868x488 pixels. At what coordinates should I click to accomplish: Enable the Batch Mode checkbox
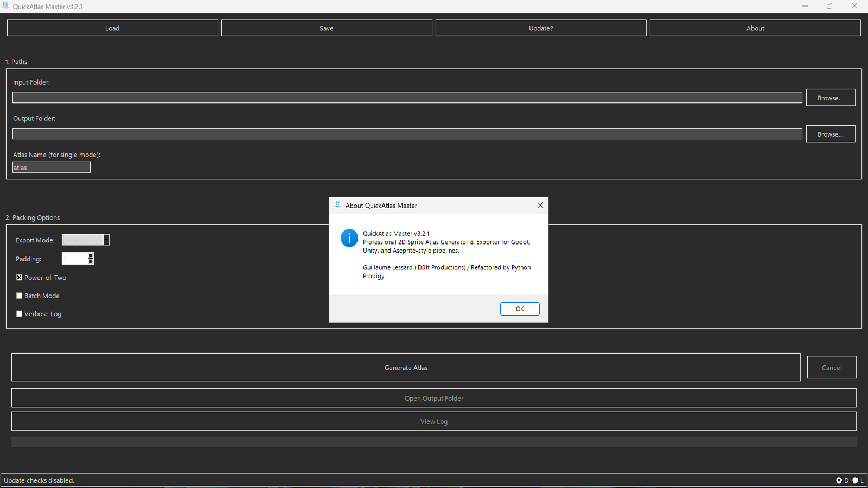pos(20,296)
